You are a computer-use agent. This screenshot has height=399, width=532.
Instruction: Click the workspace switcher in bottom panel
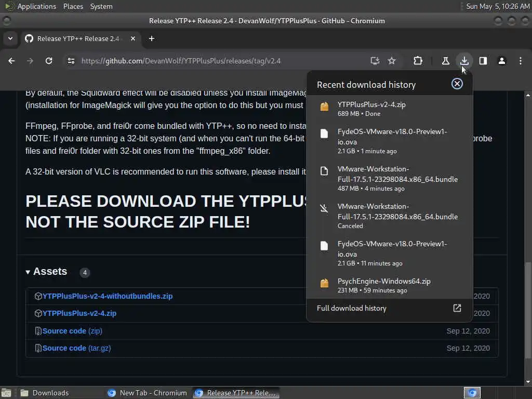point(472,393)
